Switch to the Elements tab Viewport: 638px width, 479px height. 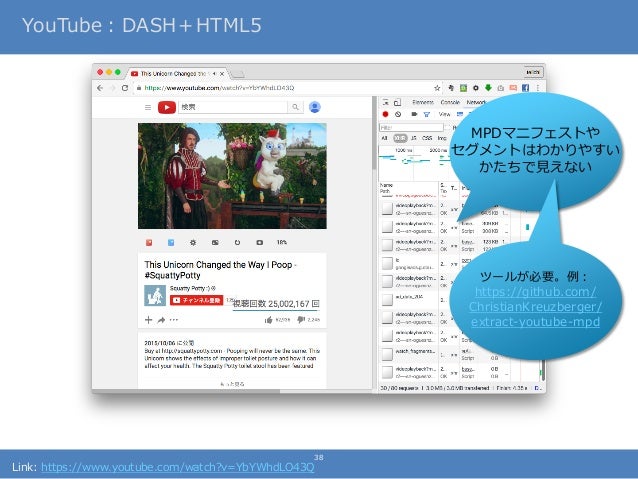click(423, 103)
